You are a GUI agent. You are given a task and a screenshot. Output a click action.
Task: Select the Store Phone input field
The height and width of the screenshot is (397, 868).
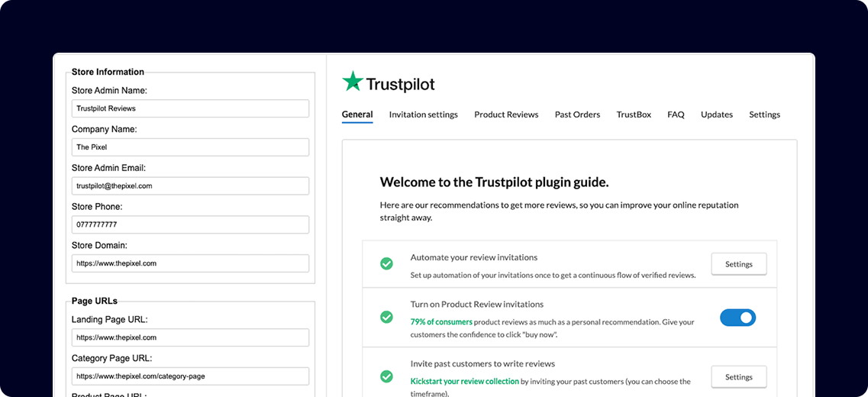click(x=190, y=224)
